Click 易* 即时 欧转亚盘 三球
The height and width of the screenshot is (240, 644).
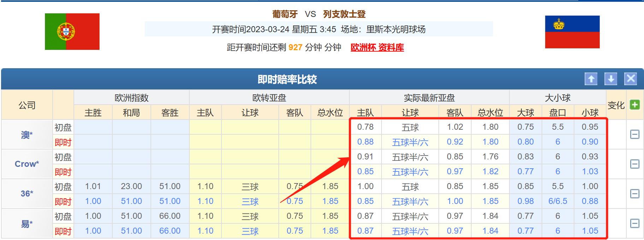click(250, 231)
